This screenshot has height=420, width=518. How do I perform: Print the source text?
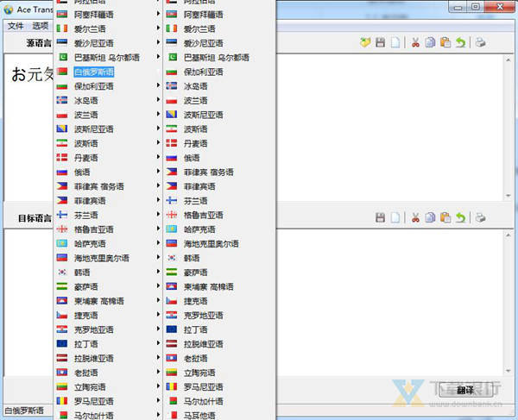(480, 42)
